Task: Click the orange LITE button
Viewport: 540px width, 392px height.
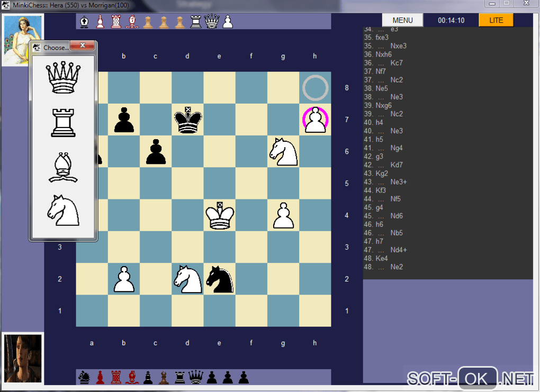Action: pyautogui.click(x=496, y=20)
